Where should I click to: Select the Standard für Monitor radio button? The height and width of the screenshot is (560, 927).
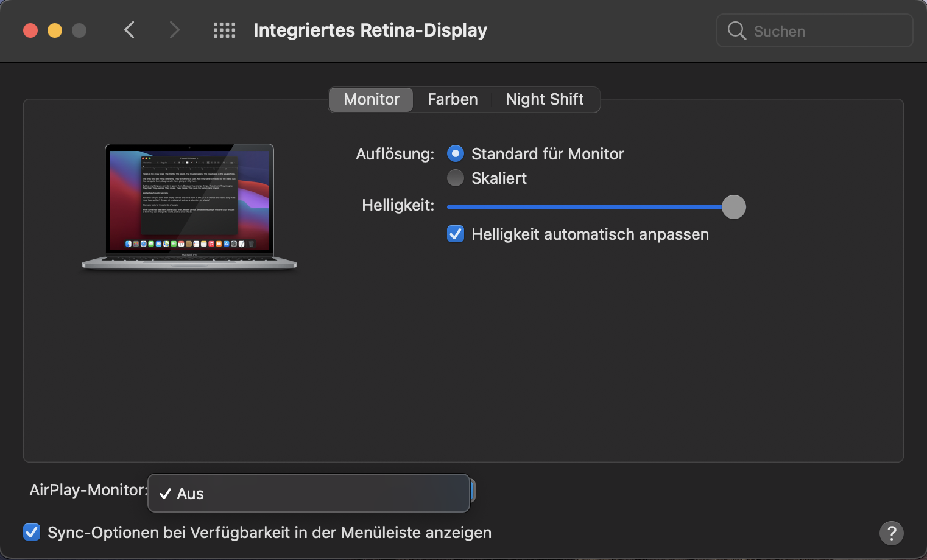pyautogui.click(x=456, y=153)
